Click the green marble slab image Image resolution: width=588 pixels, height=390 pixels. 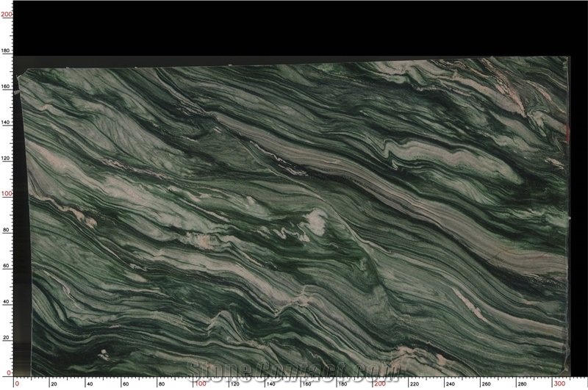coord(295,217)
